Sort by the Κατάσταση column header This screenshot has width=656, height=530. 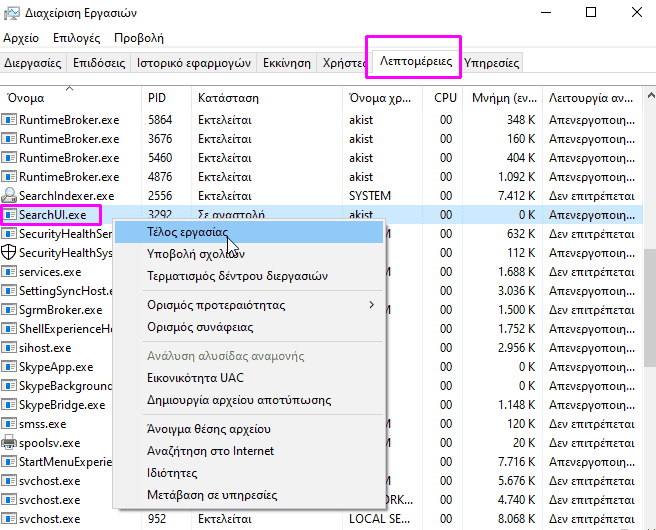click(x=266, y=98)
